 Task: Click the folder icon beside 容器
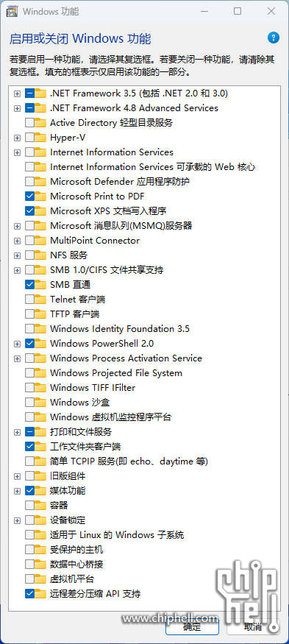40,506
